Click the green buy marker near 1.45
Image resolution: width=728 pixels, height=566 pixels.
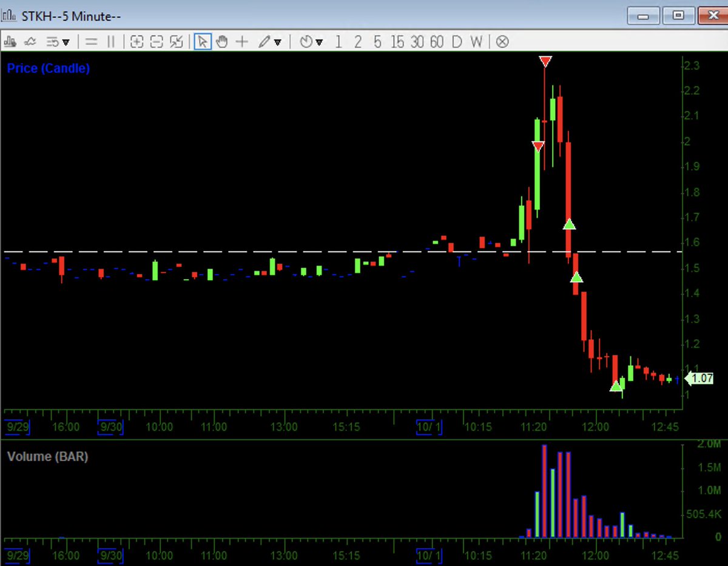click(577, 277)
